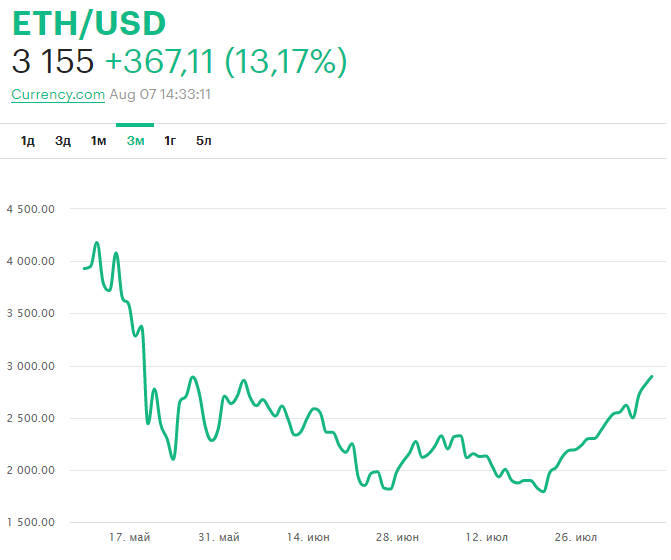Click the 3 000.00 price axis label

(30, 366)
